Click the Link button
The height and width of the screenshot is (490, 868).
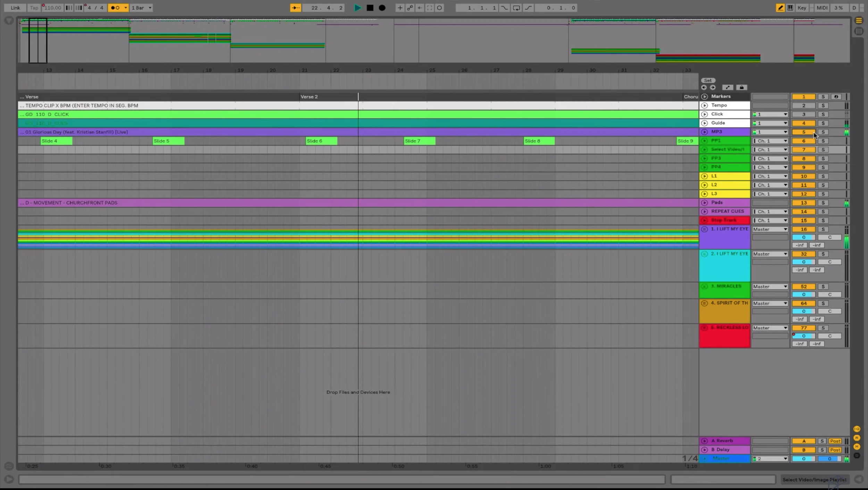(x=15, y=8)
